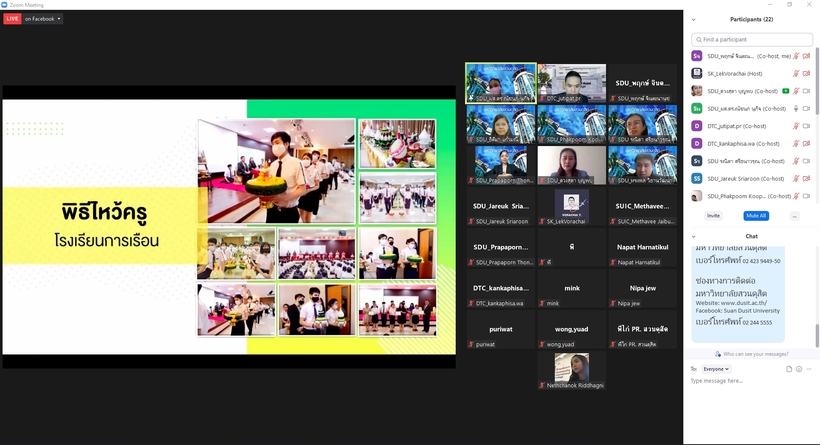820x445 pixels.
Task: Click the purple avatar of DTC_kankaphisa.wa
Action: (697, 143)
